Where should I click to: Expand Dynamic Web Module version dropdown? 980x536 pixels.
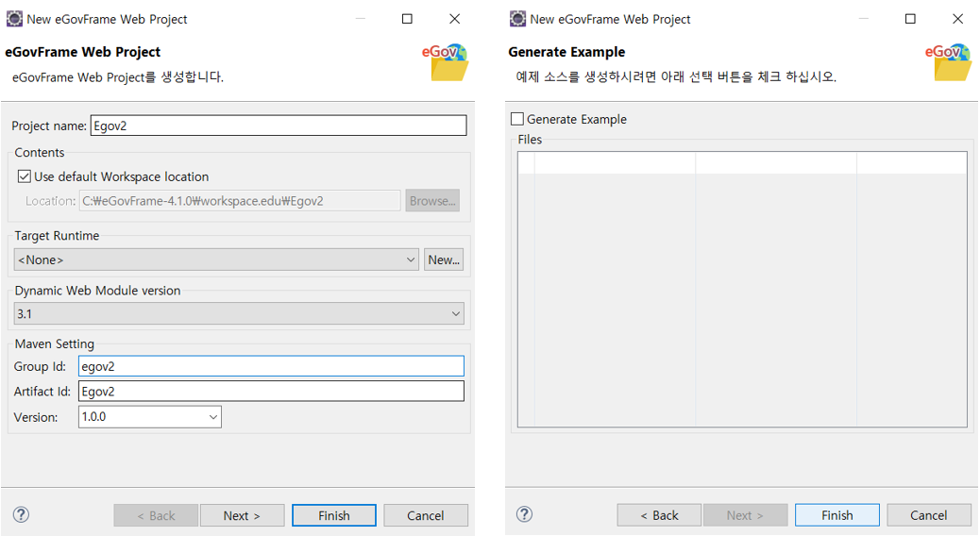coord(239,313)
